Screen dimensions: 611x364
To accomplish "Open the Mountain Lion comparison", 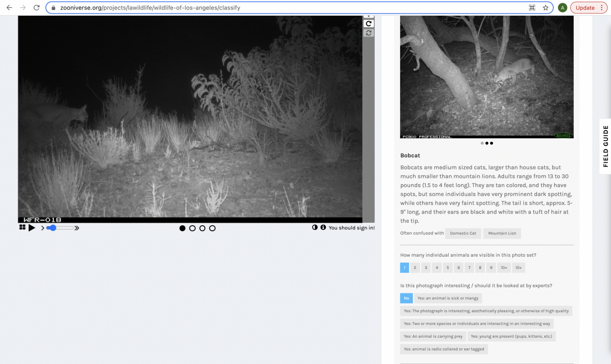I will 502,233.
